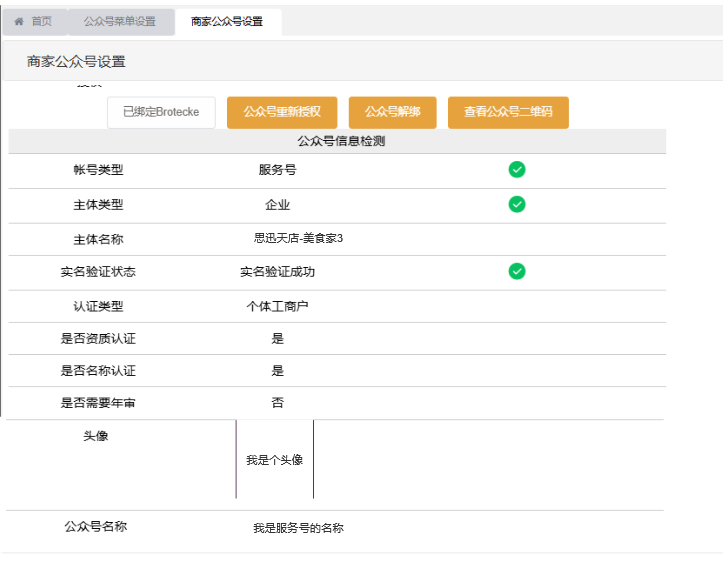Click the 否 value in 是否需要年审 row
The height and width of the screenshot is (573, 723).
[278, 403]
